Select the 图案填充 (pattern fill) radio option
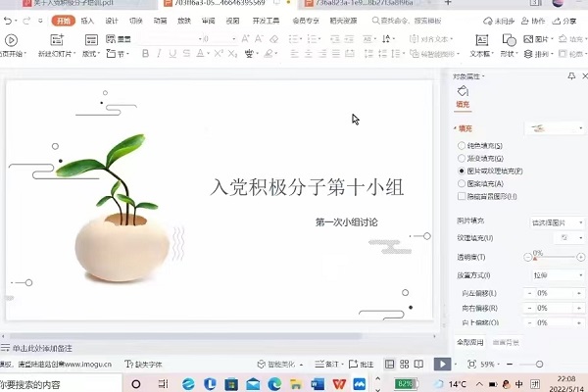 (463, 183)
